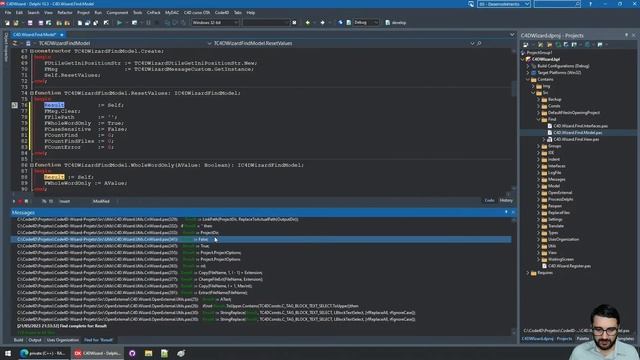
Task: Click the help question mark in title bar
Action: (590, 4)
